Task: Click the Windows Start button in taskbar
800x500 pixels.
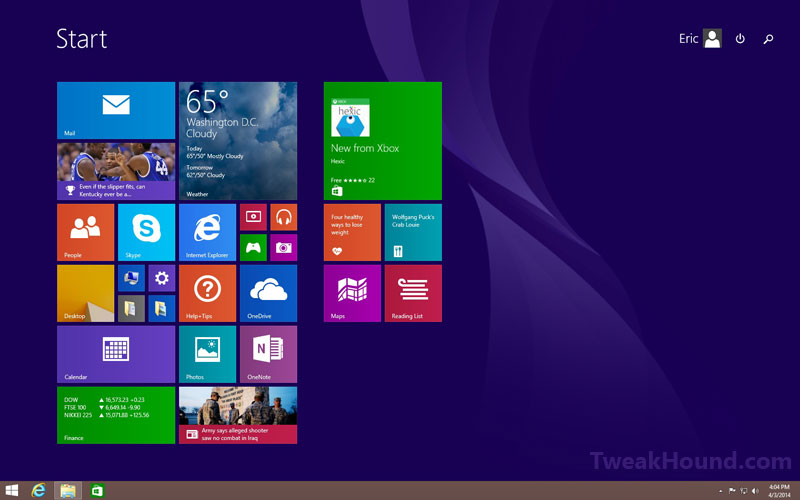Action: 11,491
